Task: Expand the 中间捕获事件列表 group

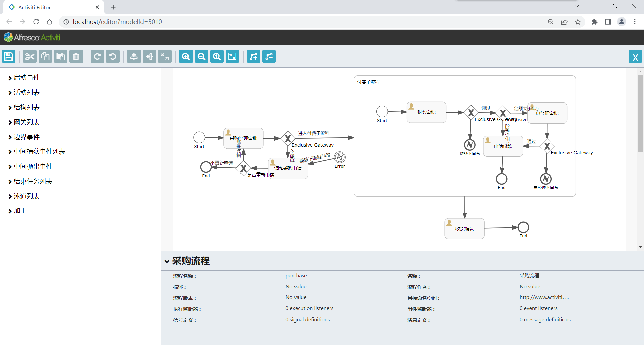Action: click(x=37, y=152)
